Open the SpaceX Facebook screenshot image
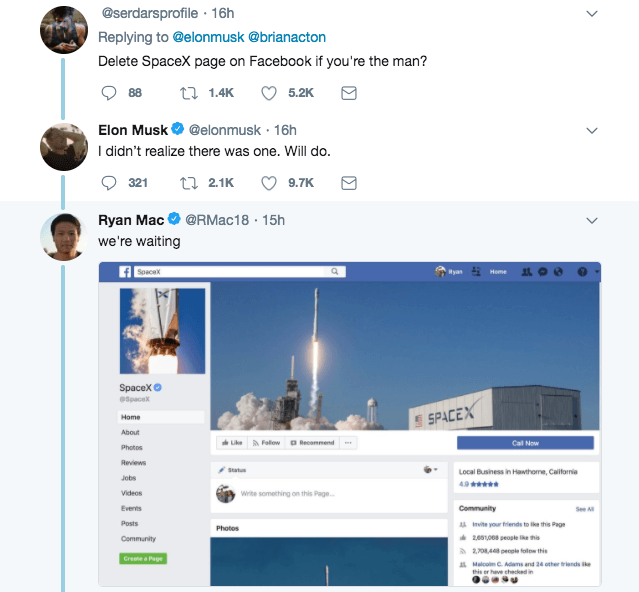This screenshot has height=592, width=639. 349,424
